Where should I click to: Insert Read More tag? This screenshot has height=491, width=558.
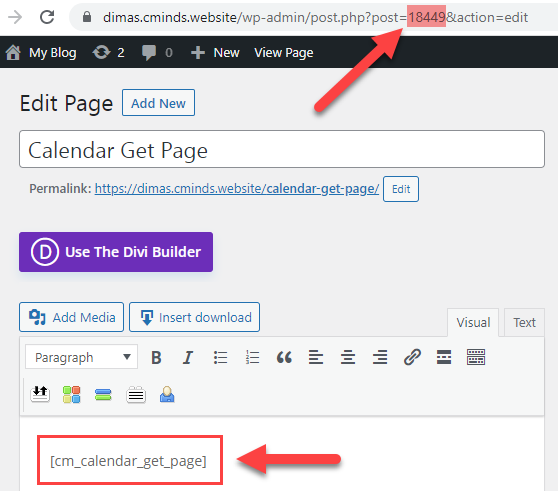point(444,357)
